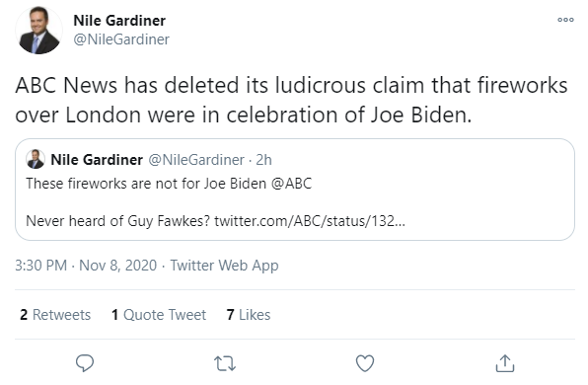Click the reply speech bubble icon
Screen dimensions: 588x385
pos(85,363)
